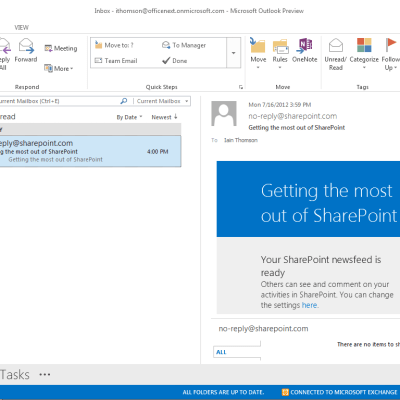Toggle Unread/Read status
The height and width of the screenshot is (400, 400).
[336, 54]
